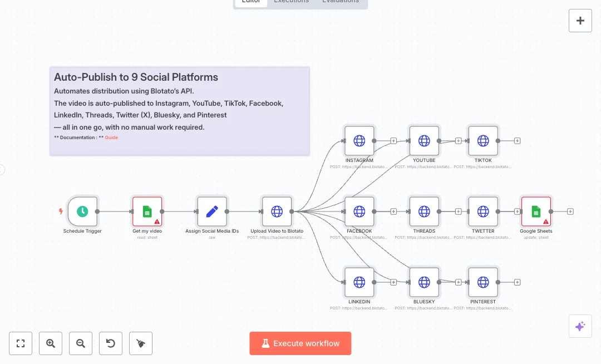Image resolution: width=601 pixels, height=364 pixels.
Task: Open the TIKTOK globe node
Action: (x=483, y=141)
